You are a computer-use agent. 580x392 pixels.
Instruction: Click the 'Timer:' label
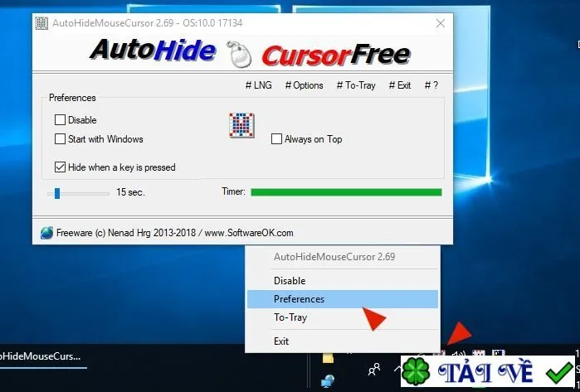pos(233,191)
